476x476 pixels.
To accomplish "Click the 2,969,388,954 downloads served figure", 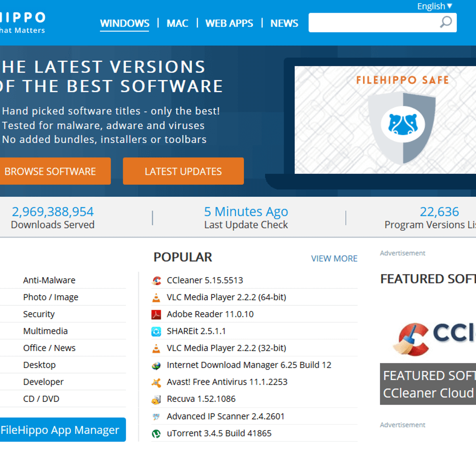I will tap(53, 211).
